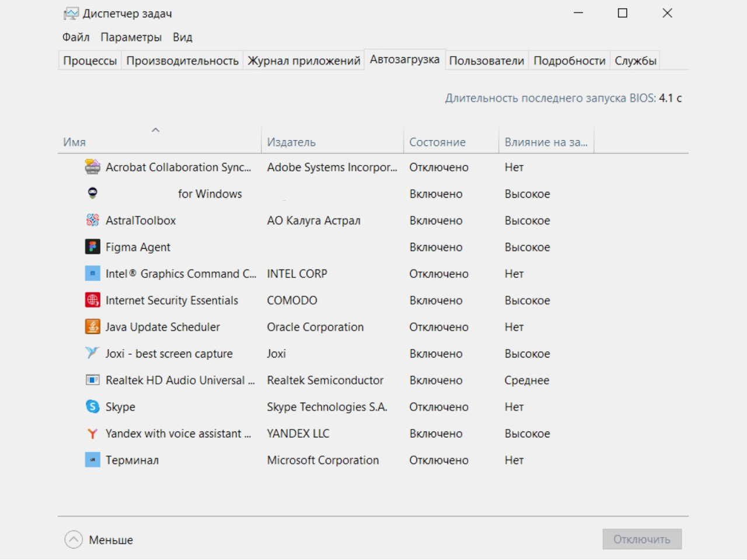Click 'Высокое' impact in the Yandex row

(528, 433)
